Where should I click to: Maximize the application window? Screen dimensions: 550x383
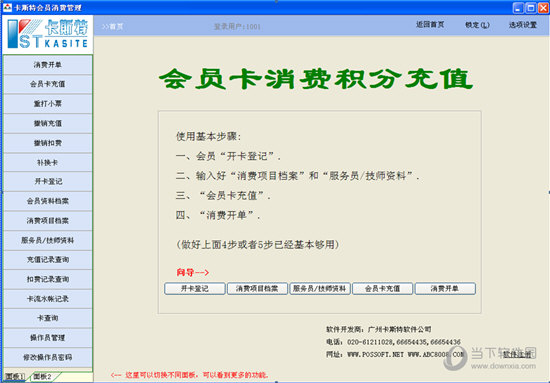point(531,7)
